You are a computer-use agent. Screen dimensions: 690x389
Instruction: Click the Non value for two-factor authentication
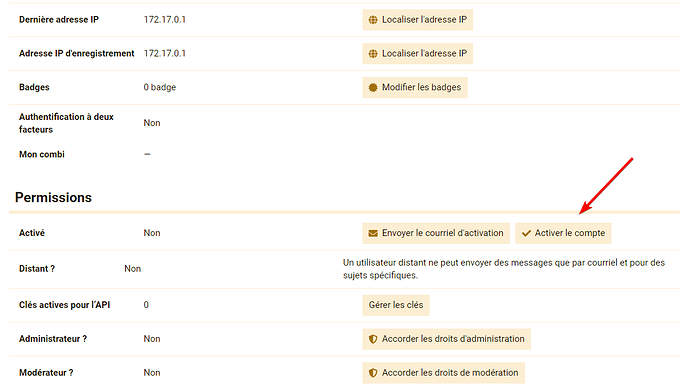coord(152,123)
